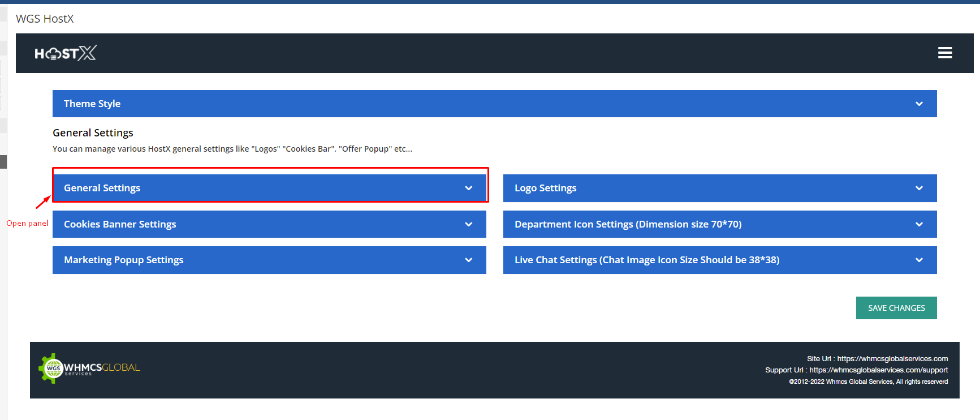
Task: Click the chevron on the Theme Style bar
Action: (919, 104)
